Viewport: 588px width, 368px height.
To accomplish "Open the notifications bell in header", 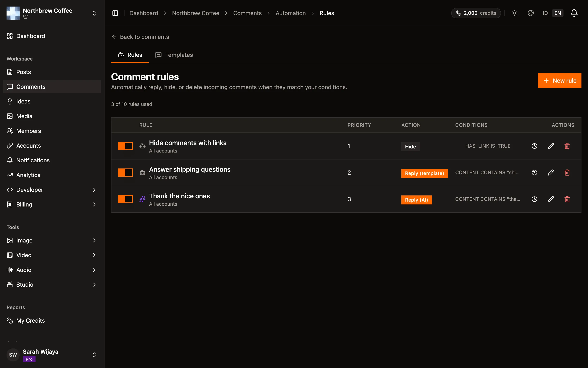I will [574, 13].
